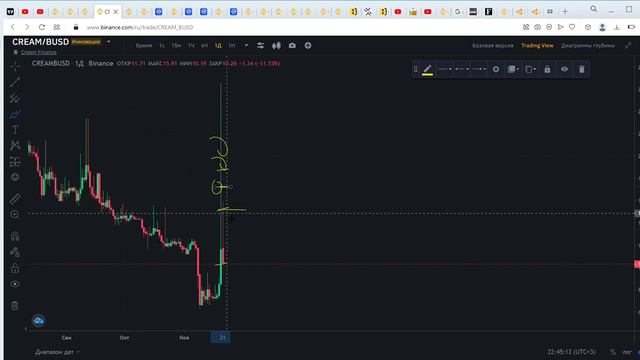Select the Время time interval
Viewport: 640px width, 360px height.
pos(144,46)
